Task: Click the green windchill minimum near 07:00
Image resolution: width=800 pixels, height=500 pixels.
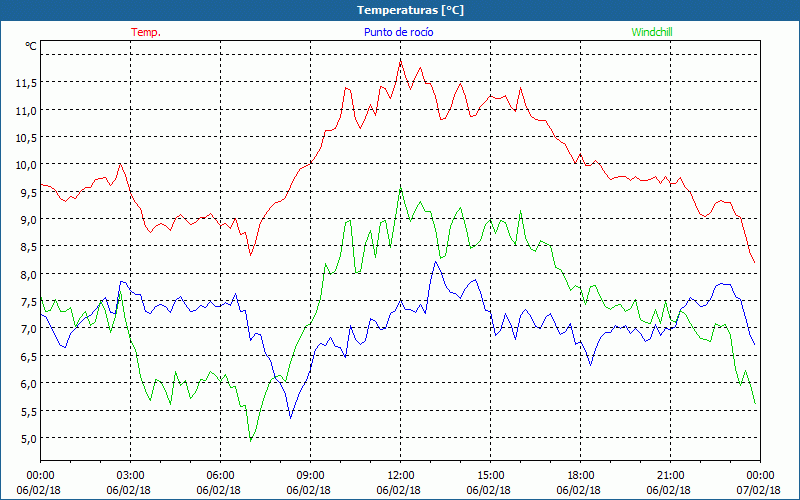Action: (x=251, y=441)
